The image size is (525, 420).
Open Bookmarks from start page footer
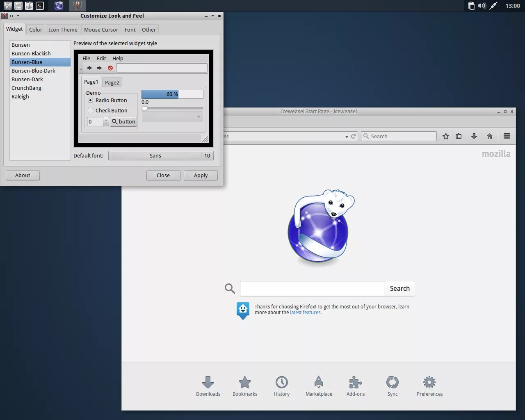[x=245, y=386]
